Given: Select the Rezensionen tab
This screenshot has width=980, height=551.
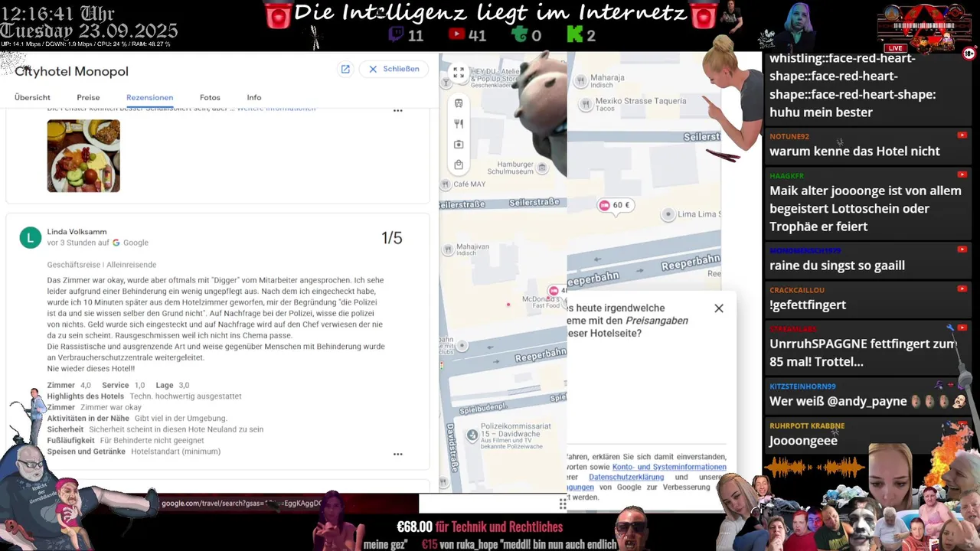Looking at the screenshot, I should point(149,97).
